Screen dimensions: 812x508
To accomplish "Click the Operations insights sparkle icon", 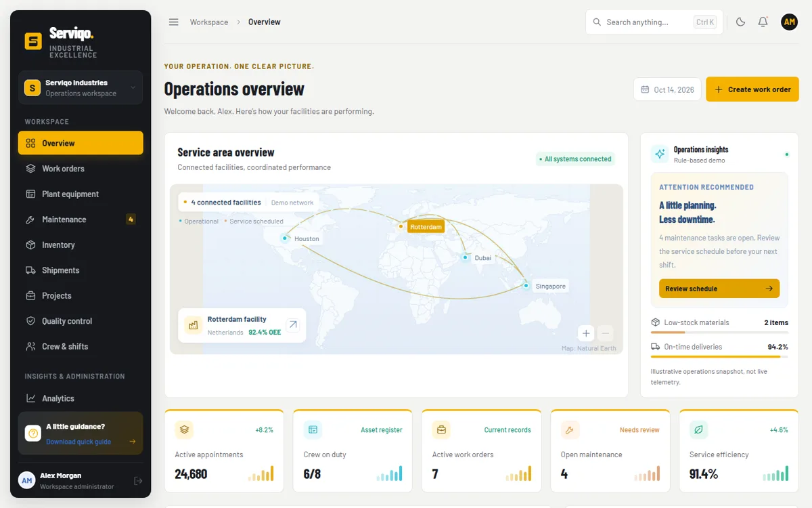I will click(660, 154).
